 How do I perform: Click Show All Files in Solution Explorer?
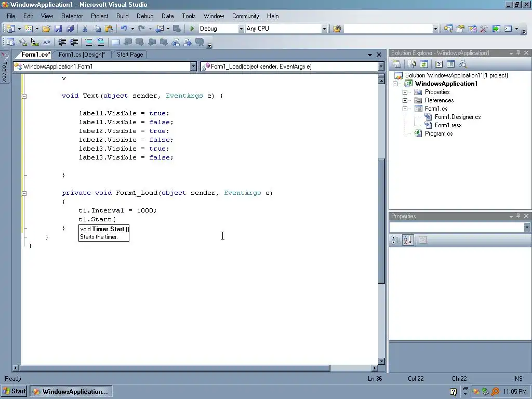pyautogui.click(x=412, y=64)
